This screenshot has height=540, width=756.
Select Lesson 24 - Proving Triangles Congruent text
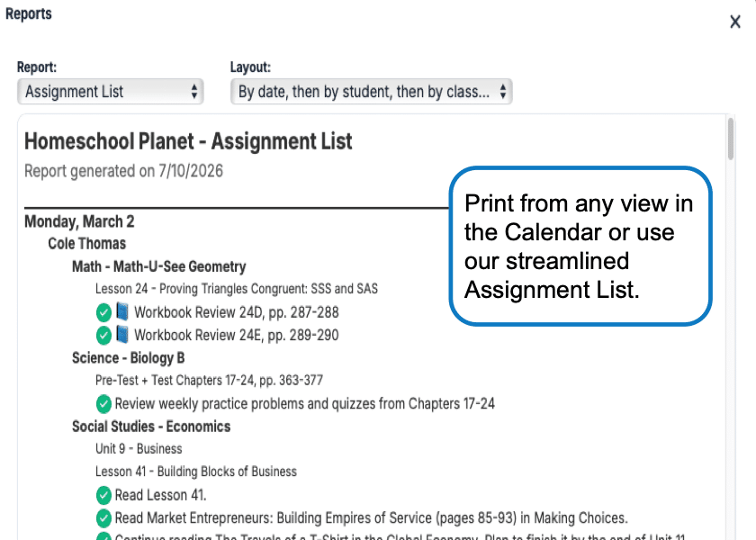click(x=236, y=289)
